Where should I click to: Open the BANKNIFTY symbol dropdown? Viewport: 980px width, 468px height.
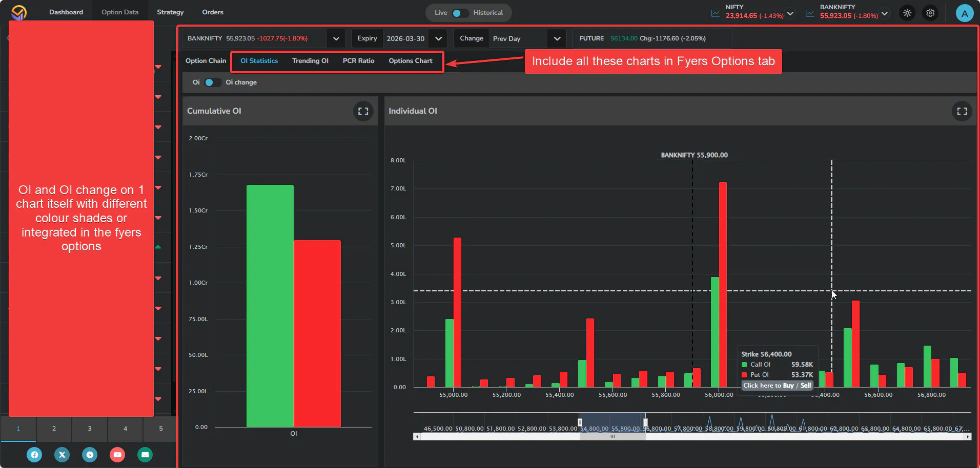click(x=336, y=38)
